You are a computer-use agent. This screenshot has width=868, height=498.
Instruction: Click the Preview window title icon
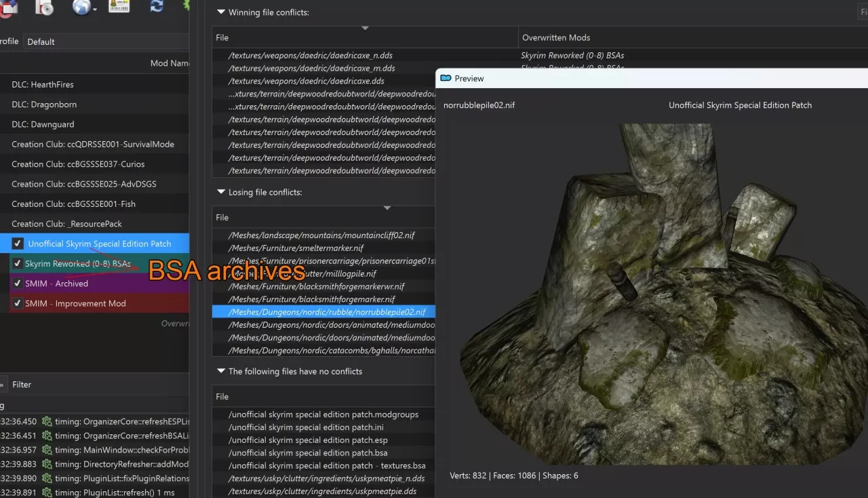point(446,78)
